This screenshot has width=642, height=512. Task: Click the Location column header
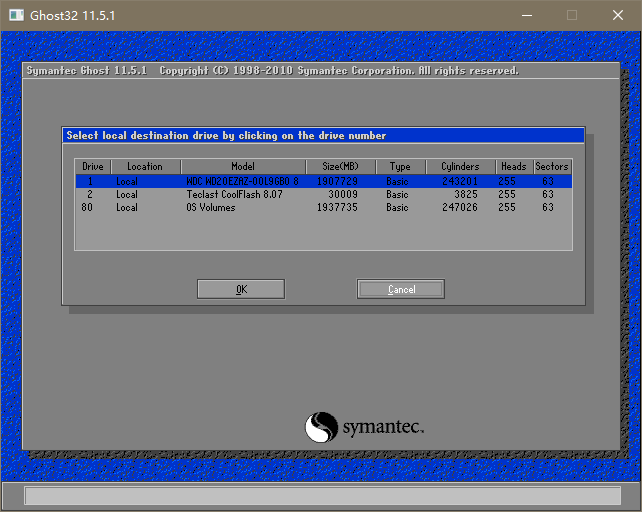tap(145, 166)
